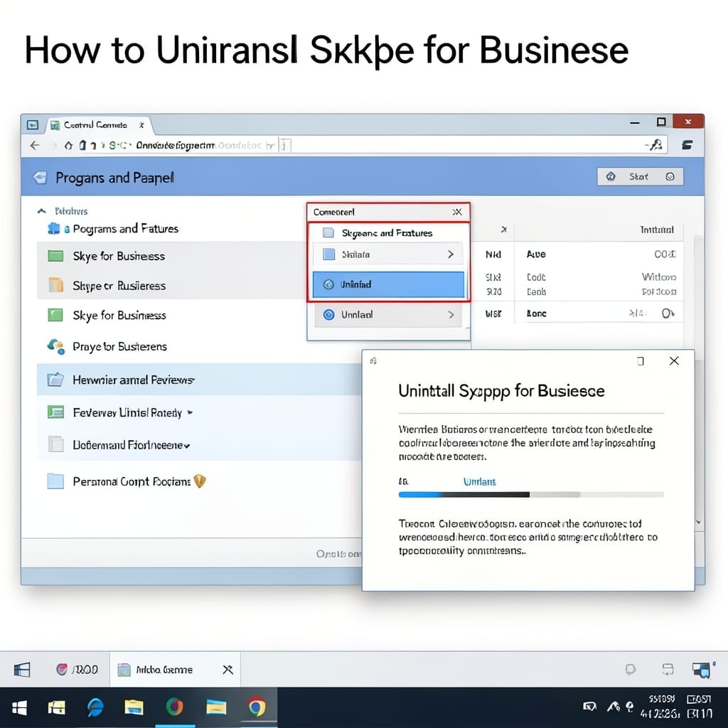This screenshot has width=728, height=728.
Task: Open the menu icon right of address bar
Action: click(687, 145)
